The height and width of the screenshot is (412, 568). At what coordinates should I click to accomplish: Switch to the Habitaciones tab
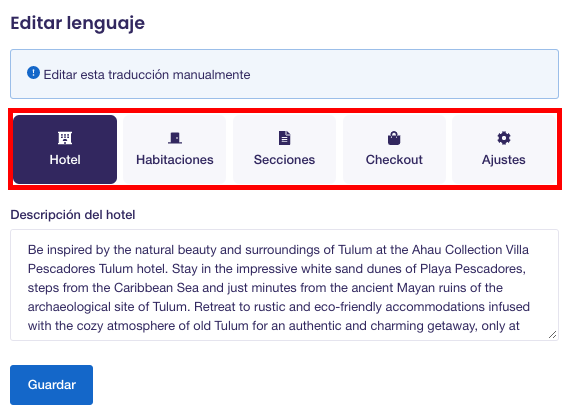point(175,150)
